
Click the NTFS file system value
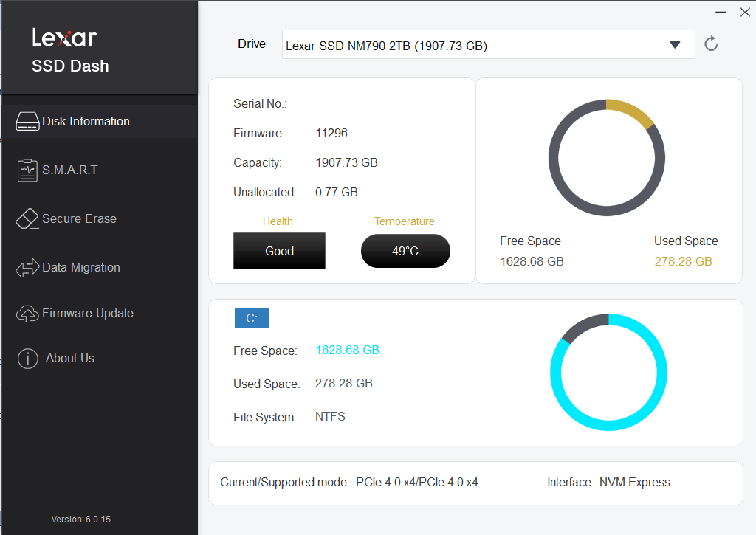[330, 416]
